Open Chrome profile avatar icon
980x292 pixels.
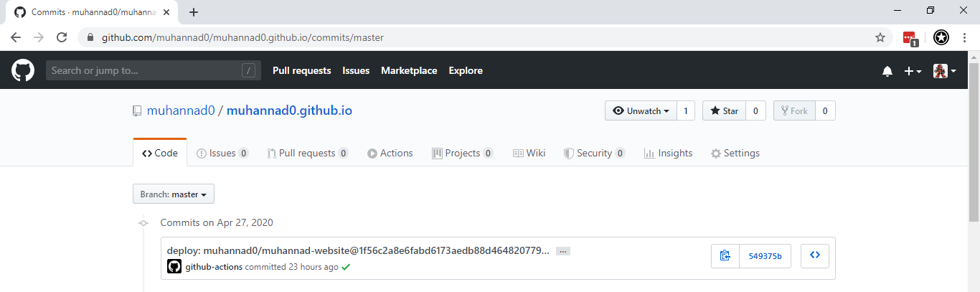tap(941, 37)
